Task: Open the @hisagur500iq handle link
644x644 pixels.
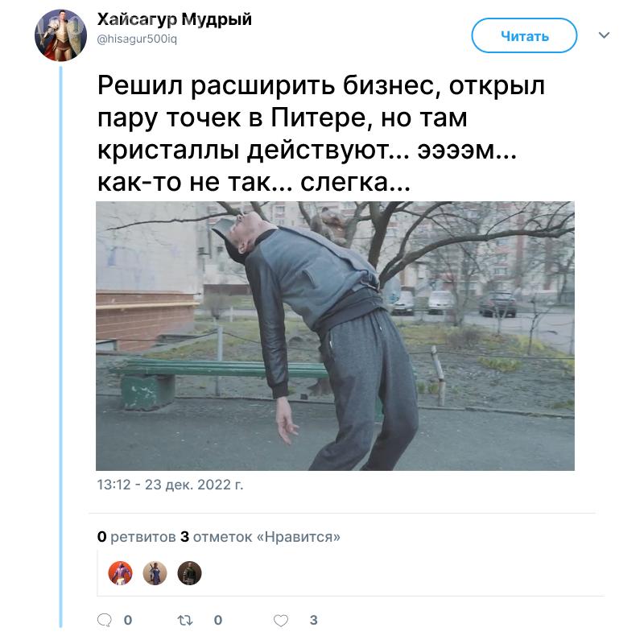Action: pos(137,39)
